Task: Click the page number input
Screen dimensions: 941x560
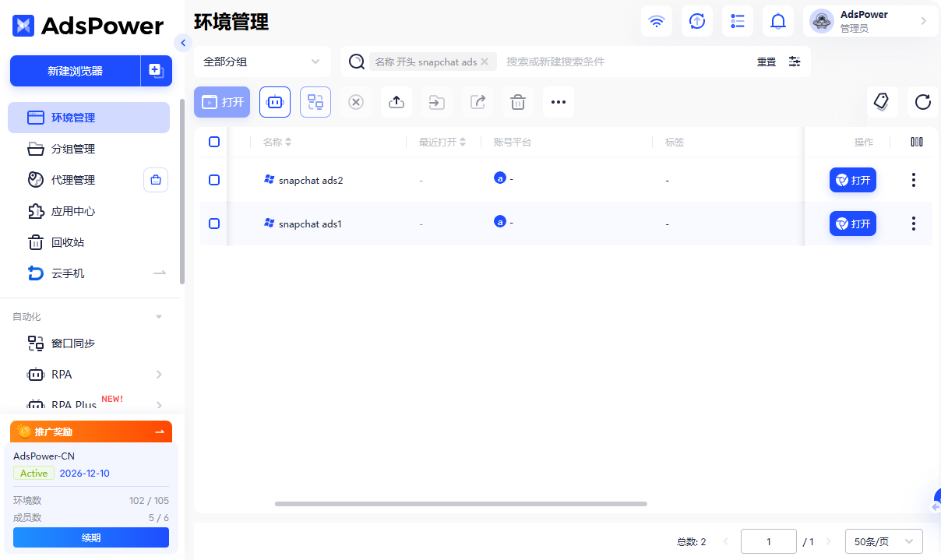Action: point(769,541)
